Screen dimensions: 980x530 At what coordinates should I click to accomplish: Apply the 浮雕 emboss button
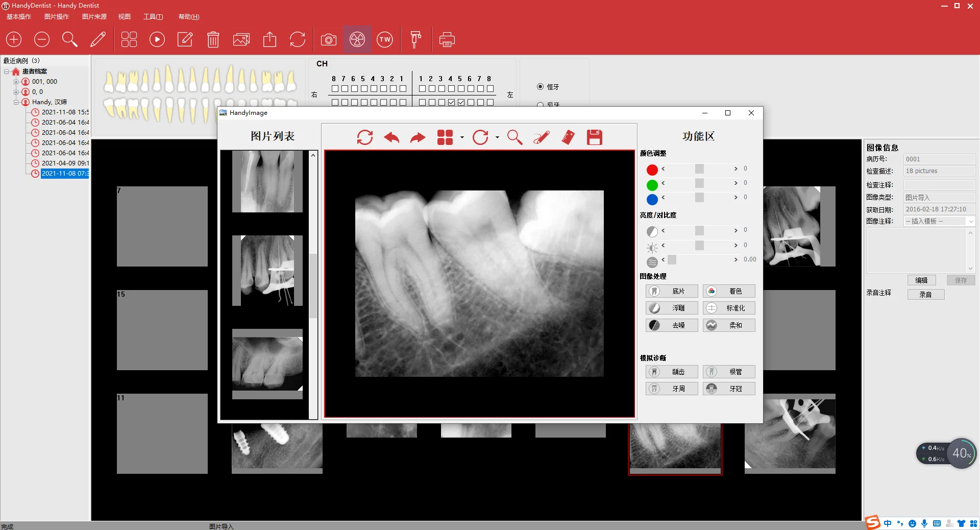tap(672, 308)
